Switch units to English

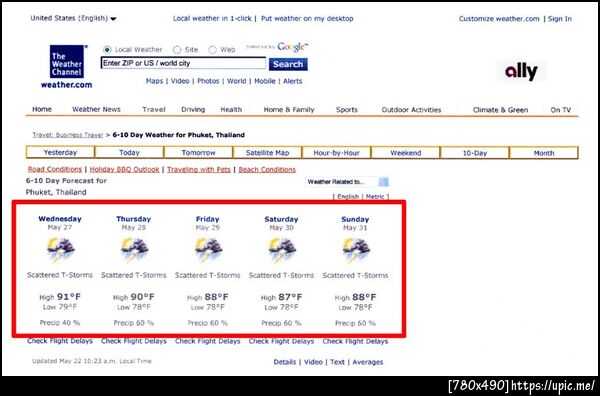coord(348,197)
